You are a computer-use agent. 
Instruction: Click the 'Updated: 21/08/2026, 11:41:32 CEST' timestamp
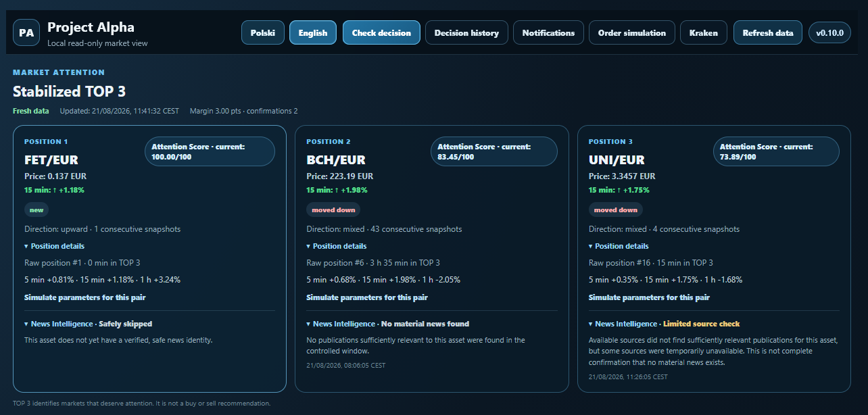click(x=120, y=111)
